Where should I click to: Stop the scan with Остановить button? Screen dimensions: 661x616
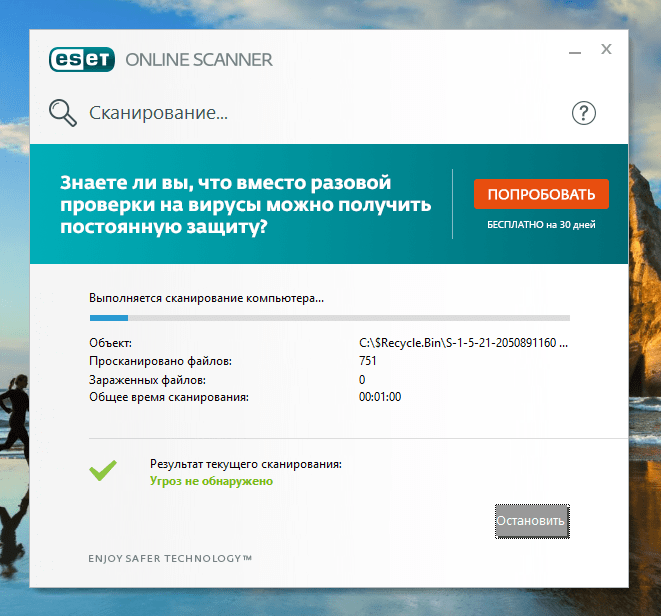click(x=532, y=521)
